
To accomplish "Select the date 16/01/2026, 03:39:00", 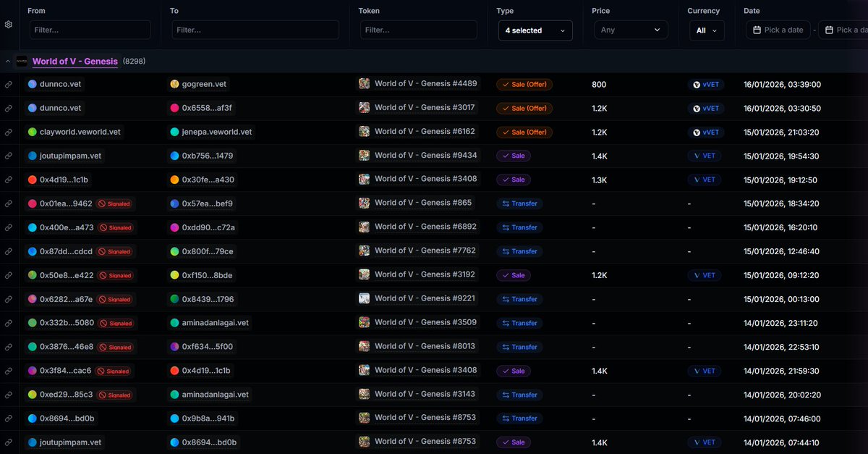I will tap(782, 85).
